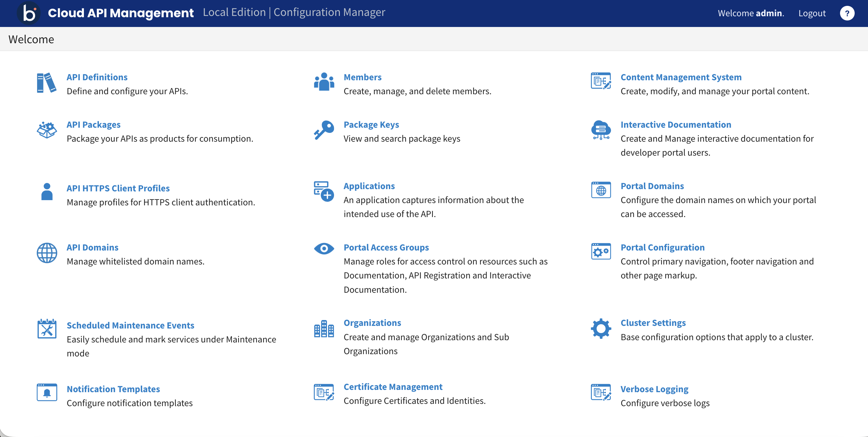Click 'Base configuration options that apply' description

(717, 337)
